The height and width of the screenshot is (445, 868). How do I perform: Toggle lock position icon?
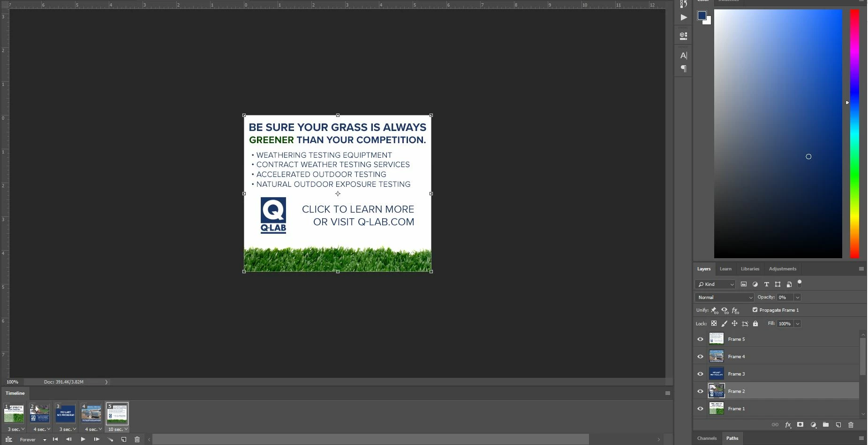[x=735, y=323]
